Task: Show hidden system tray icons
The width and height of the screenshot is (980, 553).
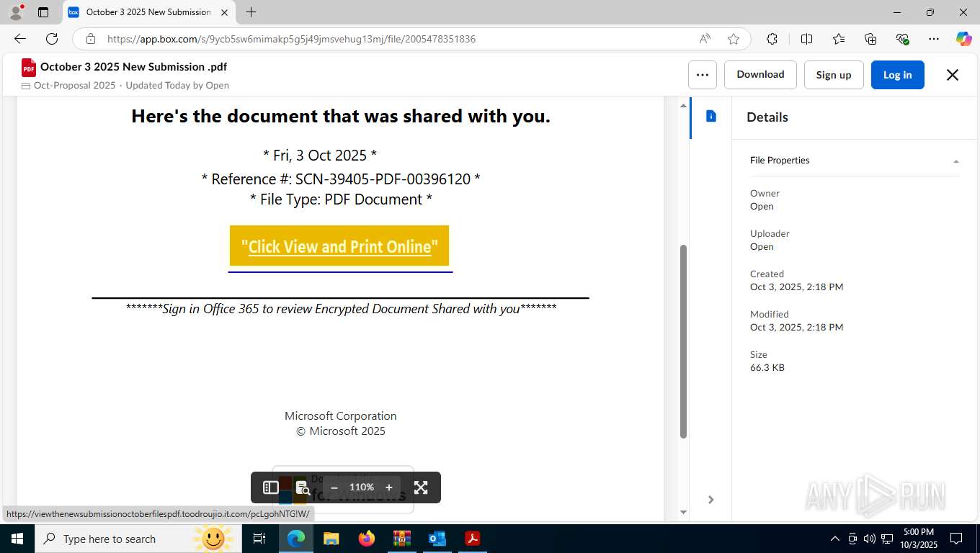Action: click(835, 539)
